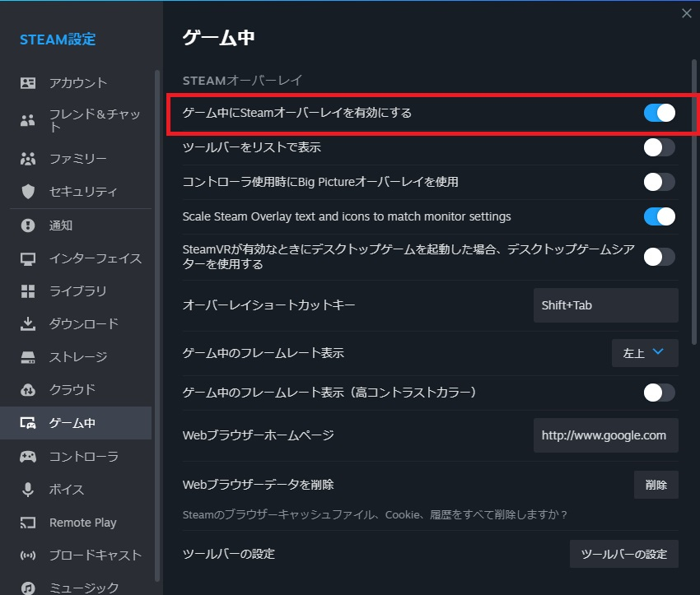This screenshot has width=700, height=595.
Task: Click the セキュリティ shield icon
Action: 28,192
